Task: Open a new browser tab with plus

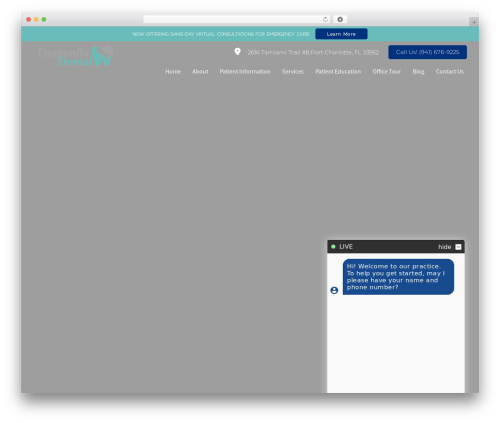Action: point(474,22)
